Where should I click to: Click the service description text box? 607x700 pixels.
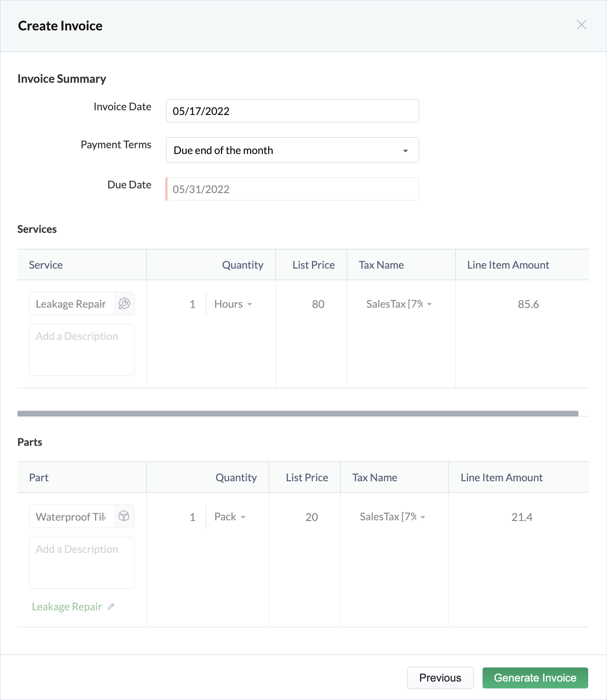[x=82, y=350]
